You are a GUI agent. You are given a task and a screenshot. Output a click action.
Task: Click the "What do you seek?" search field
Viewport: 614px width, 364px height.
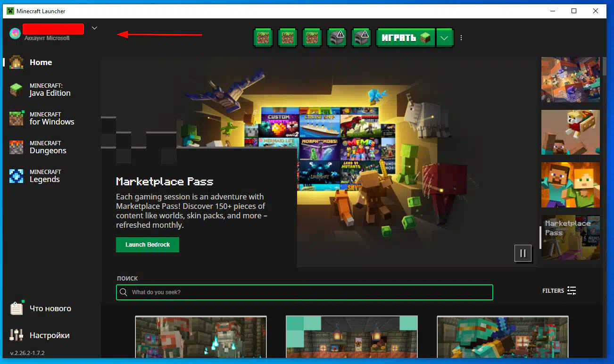pos(305,292)
